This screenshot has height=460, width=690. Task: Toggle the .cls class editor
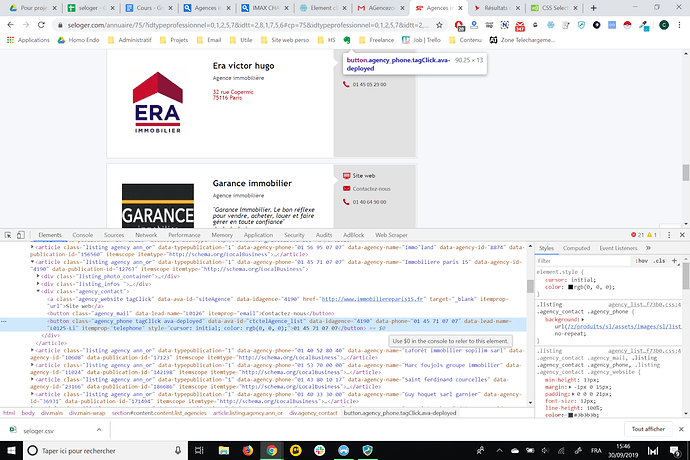pyautogui.click(x=659, y=261)
